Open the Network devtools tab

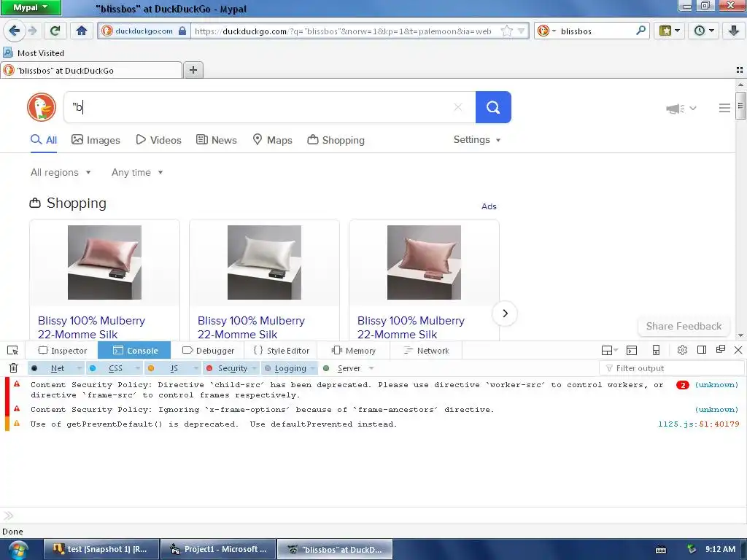[426, 351]
